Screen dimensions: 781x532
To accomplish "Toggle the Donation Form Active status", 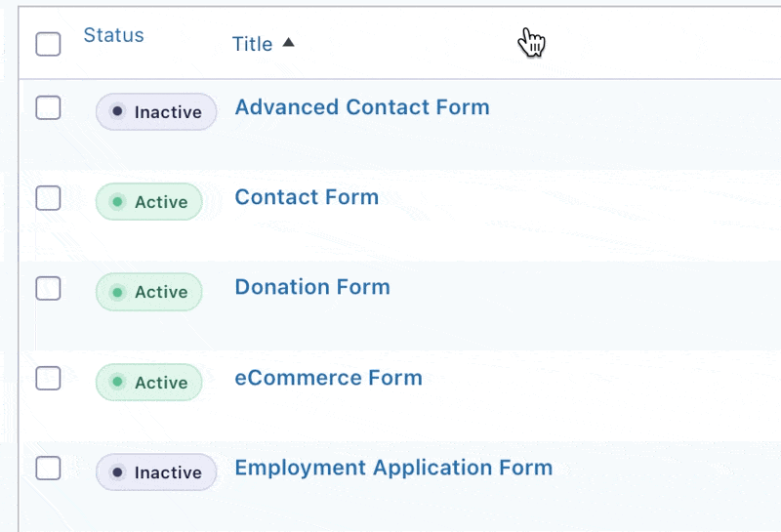I will tap(148, 292).
